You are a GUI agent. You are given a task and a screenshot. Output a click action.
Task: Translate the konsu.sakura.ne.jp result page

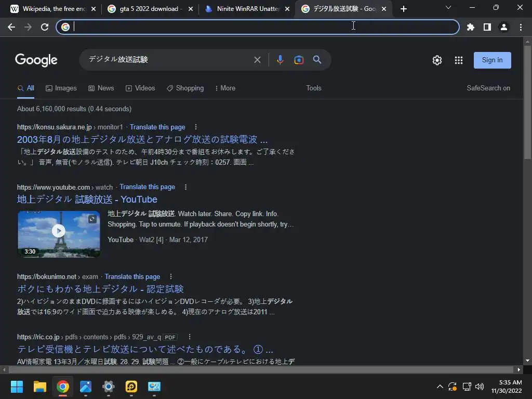click(x=157, y=127)
